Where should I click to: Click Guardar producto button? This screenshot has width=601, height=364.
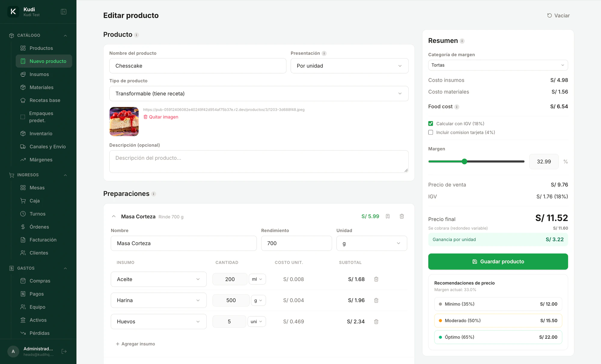(x=498, y=262)
